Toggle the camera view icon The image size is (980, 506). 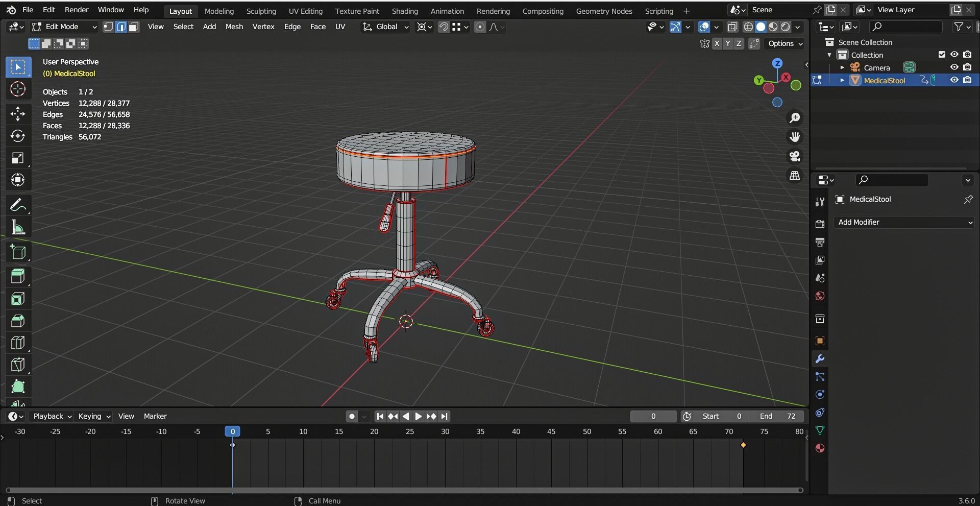coord(795,156)
